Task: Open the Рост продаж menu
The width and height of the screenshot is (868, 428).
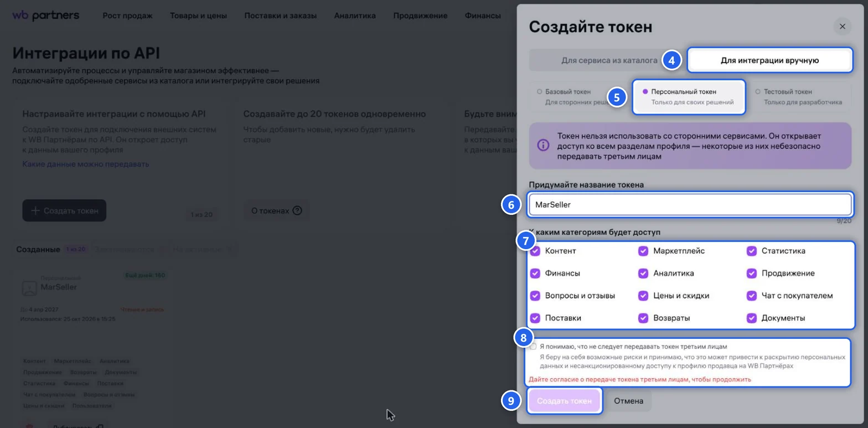Action: [x=127, y=16]
